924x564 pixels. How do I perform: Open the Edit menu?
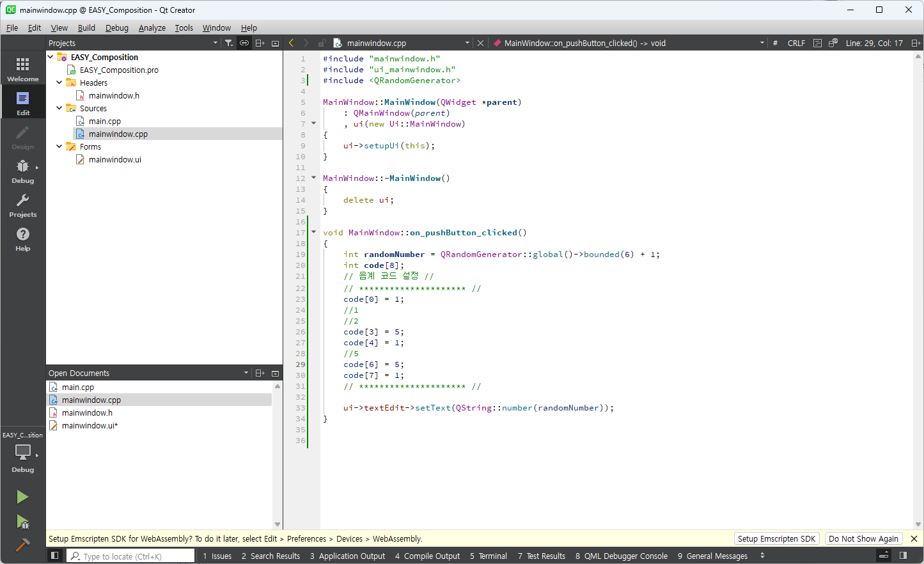point(35,27)
